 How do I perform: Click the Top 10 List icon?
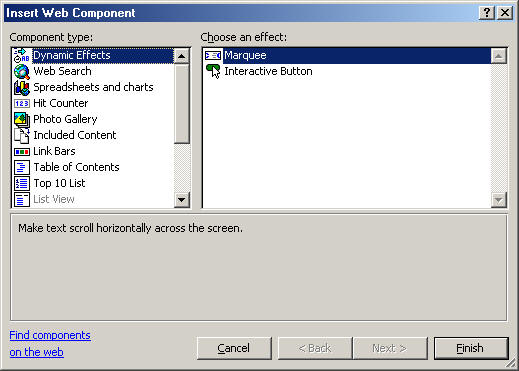coord(22,183)
